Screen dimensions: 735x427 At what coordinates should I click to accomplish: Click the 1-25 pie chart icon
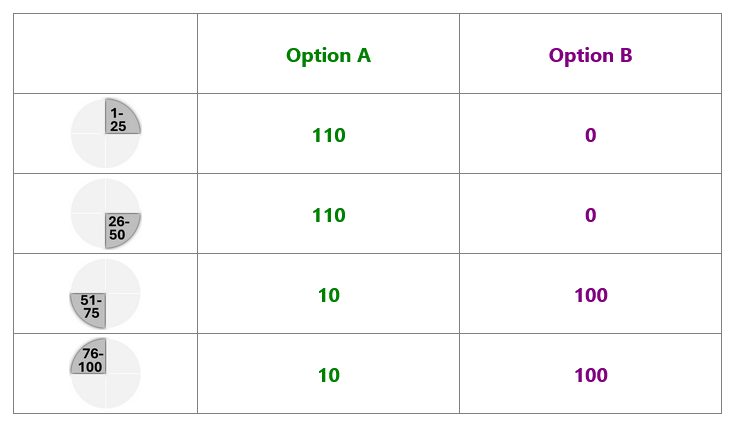pos(105,133)
